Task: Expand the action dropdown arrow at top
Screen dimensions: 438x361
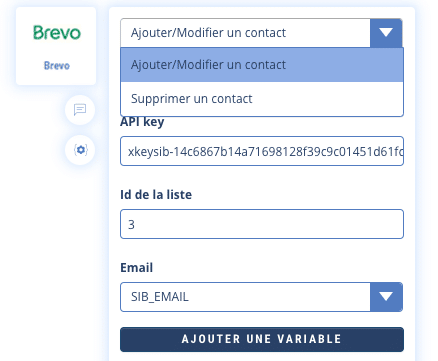Action: (x=386, y=33)
